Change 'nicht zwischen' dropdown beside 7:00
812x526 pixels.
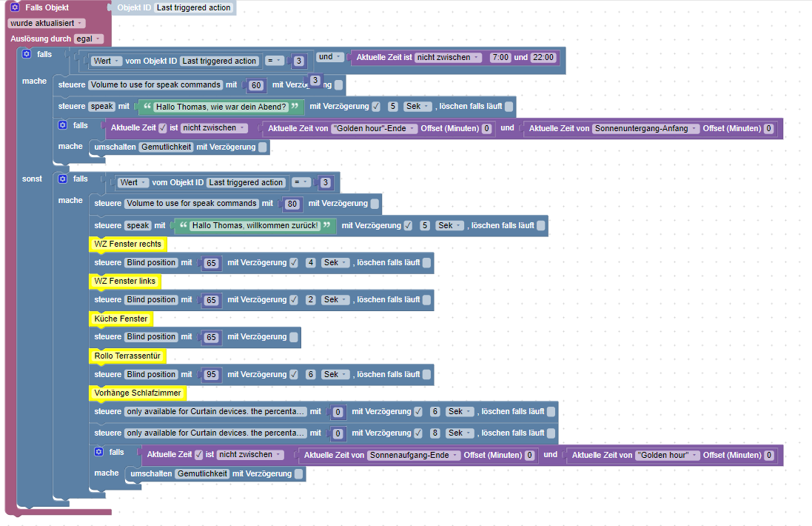pyautogui.click(x=449, y=58)
